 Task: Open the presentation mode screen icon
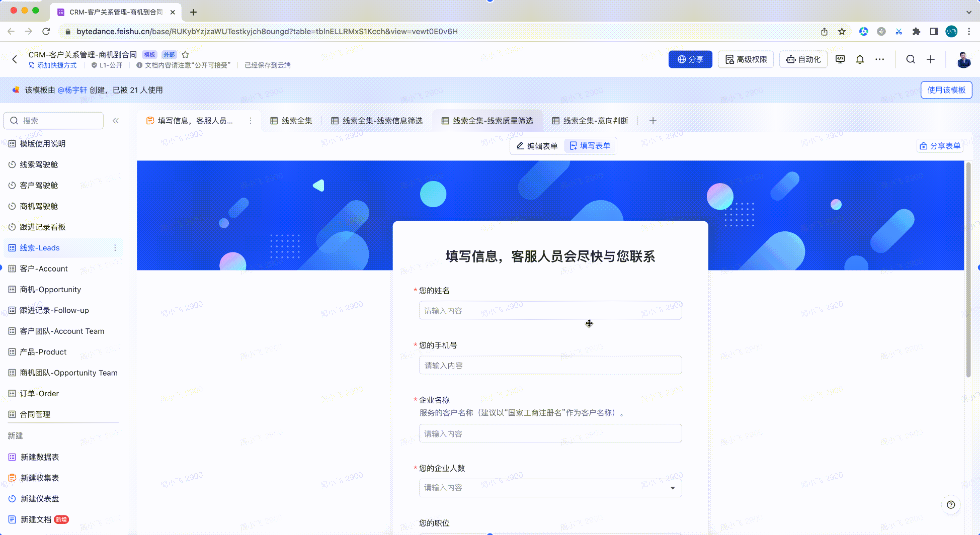pyautogui.click(x=840, y=59)
